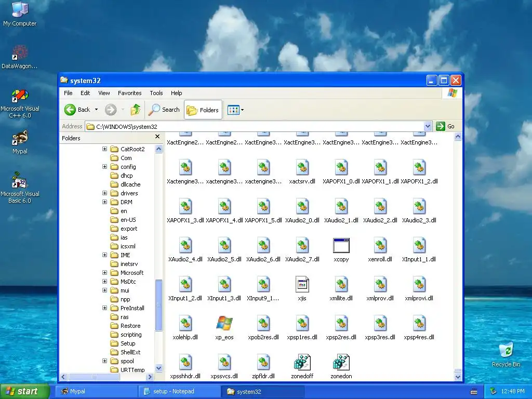Image resolution: width=532 pixels, height=399 pixels.
Task: Click the file list scroll down arrow
Action: click(x=458, y=377)
